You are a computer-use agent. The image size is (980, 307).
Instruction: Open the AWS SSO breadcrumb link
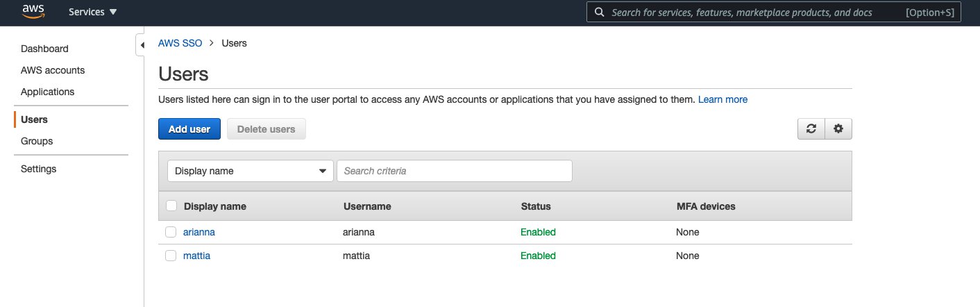[180, 43]
